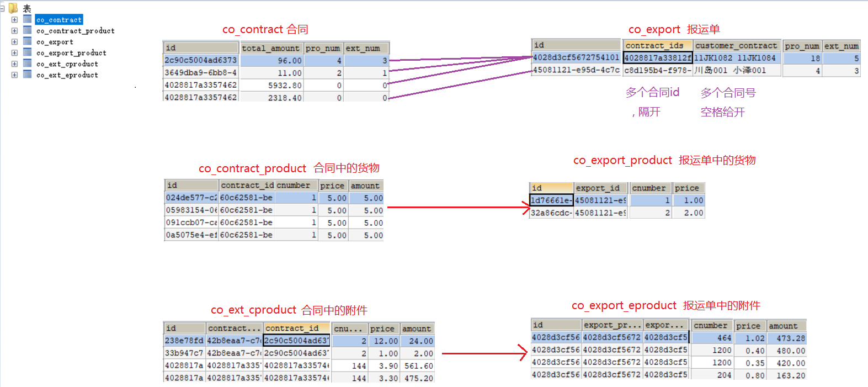868x387 pixels.
Task: Expand the co_contract_product tree node
Action: (14, 31)
